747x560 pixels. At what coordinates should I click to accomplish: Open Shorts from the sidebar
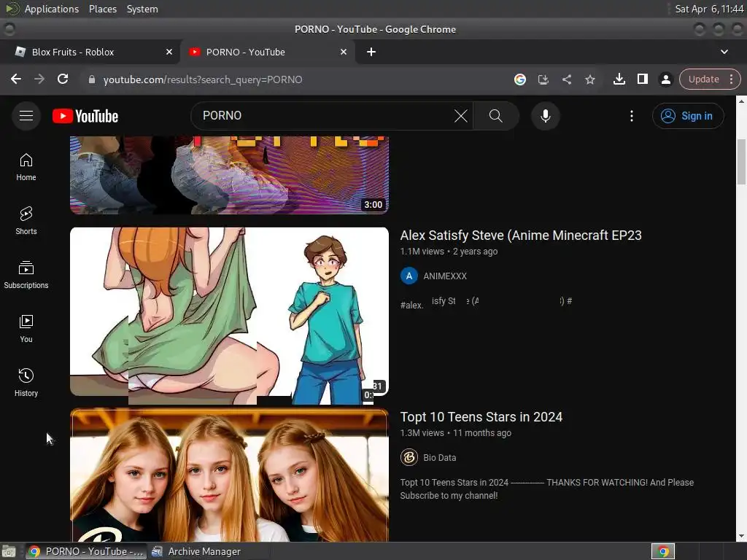tap(26, 221)
